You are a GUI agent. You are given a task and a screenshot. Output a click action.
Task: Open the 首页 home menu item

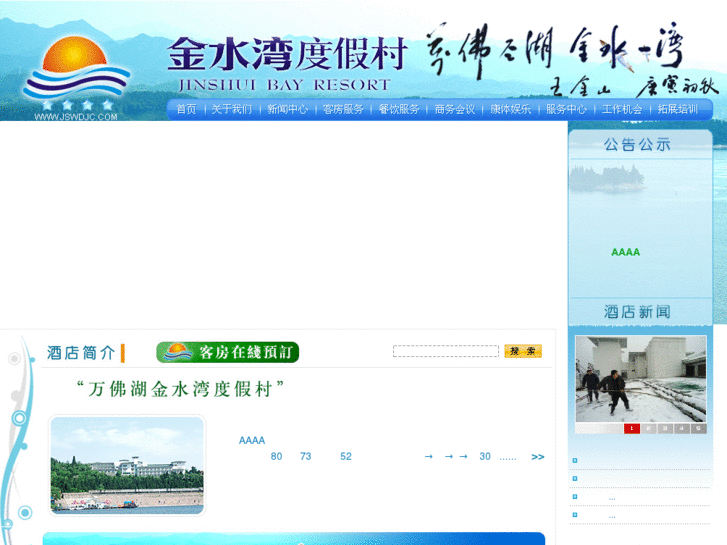[x=186, y=109]
